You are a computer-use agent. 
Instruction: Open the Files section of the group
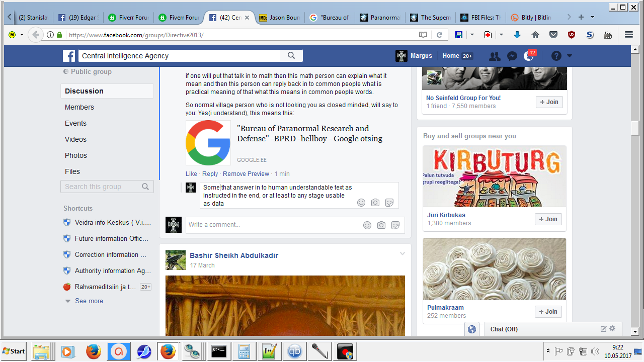click(72, 171)
